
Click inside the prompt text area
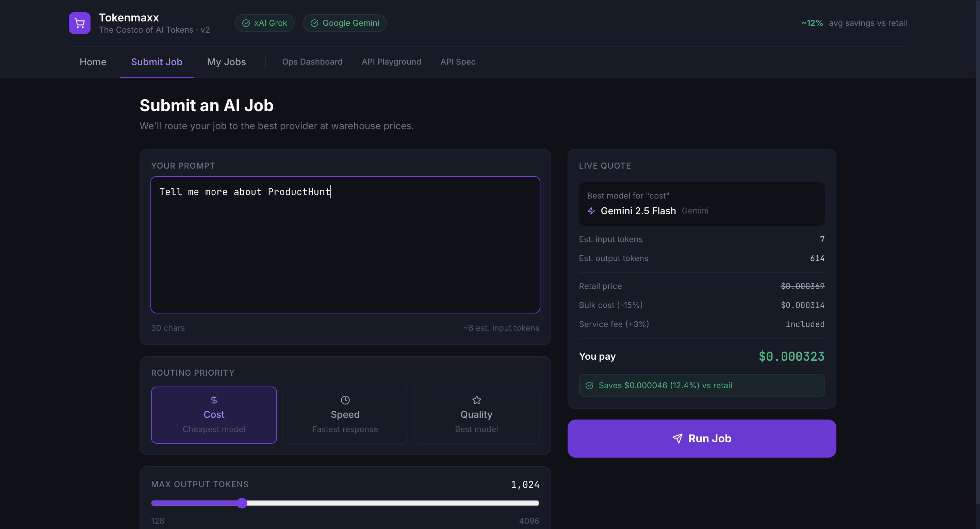[x=345, y=245]
